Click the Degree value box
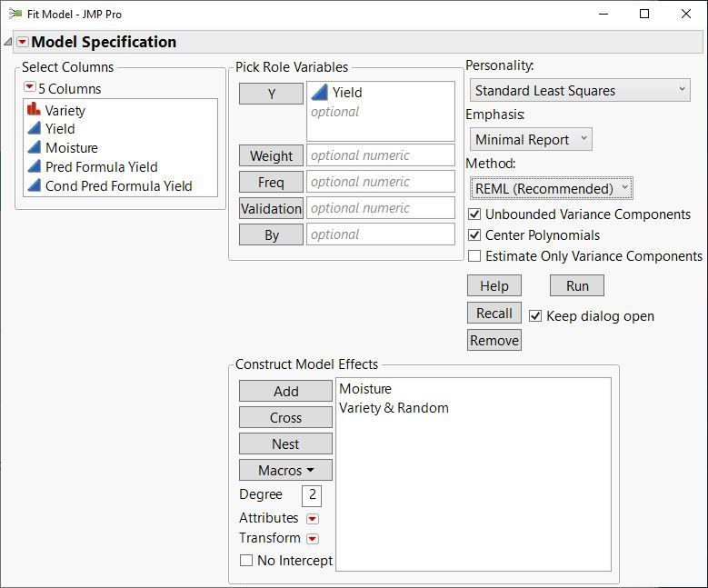This screenshot has height=588, width=708. click(312, 495)
